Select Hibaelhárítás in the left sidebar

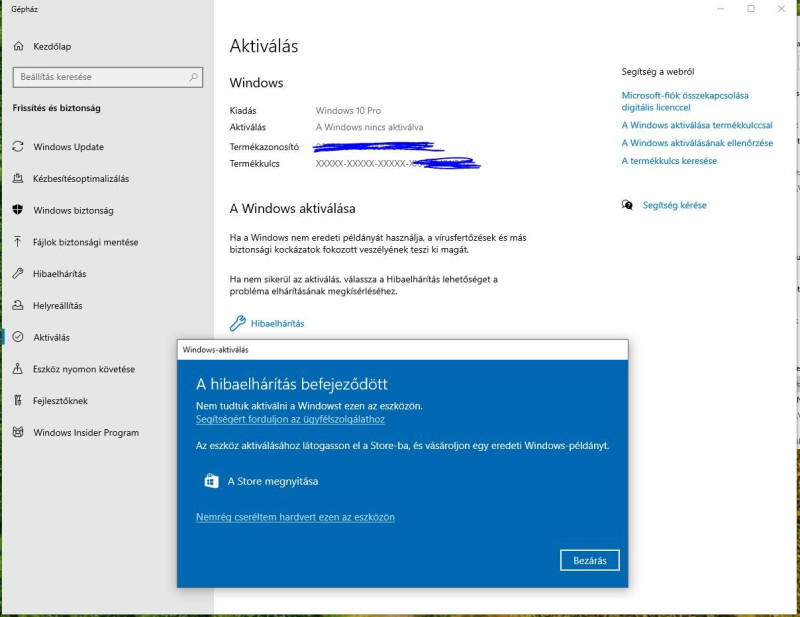point(60,274)
